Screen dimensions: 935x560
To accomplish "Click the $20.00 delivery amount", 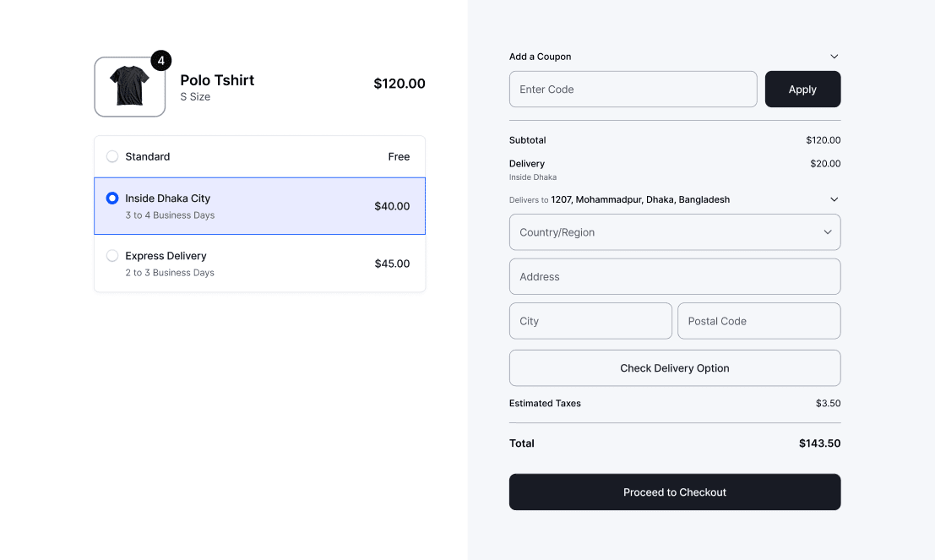I will [x=825, y=163].
